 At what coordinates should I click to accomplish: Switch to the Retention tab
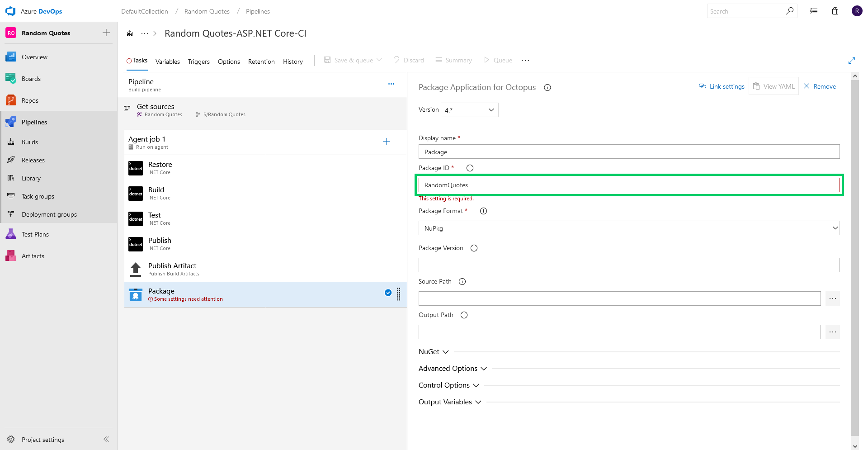(x=261, y=62)
